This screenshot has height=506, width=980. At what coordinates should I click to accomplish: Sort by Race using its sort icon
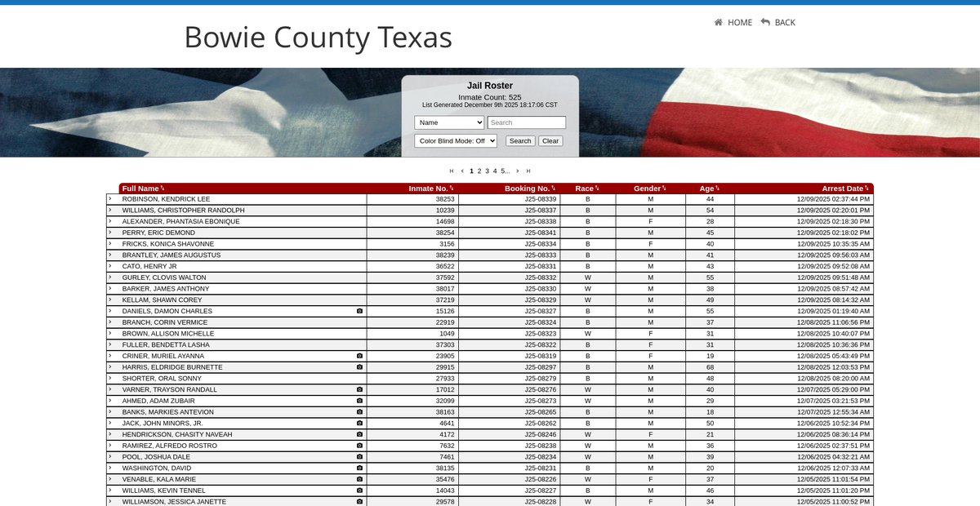[597, 189]
